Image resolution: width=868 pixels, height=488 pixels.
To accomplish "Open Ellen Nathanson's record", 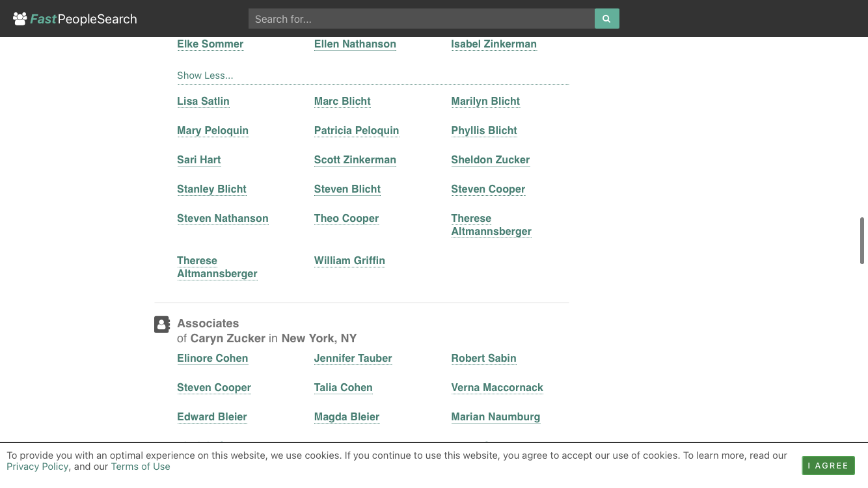I will click(x=355, y=44).
